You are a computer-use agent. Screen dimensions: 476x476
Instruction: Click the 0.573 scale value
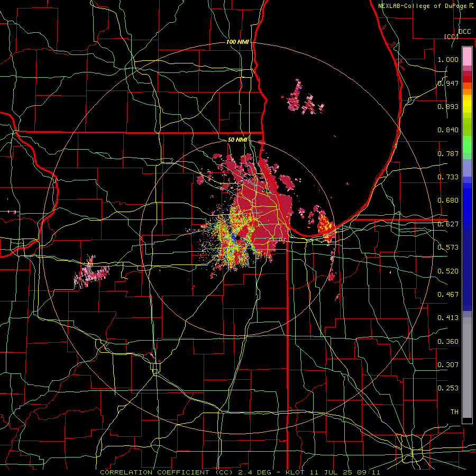pos(448,248)
